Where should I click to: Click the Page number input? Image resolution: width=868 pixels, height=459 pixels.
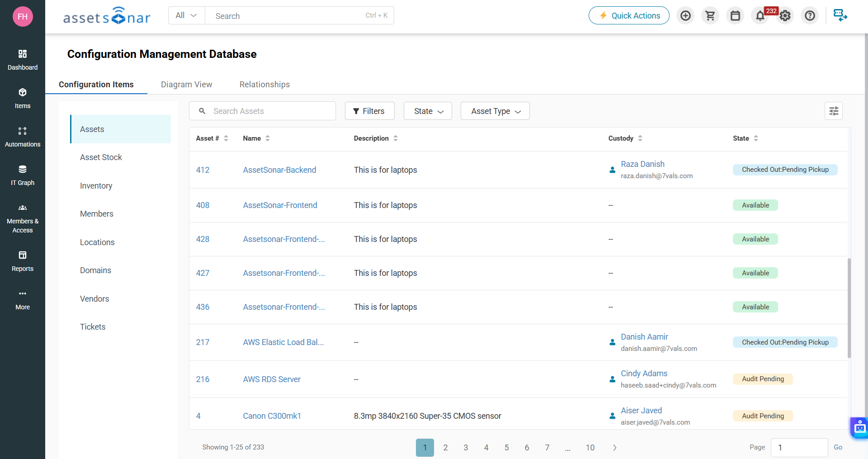(799, 448)
